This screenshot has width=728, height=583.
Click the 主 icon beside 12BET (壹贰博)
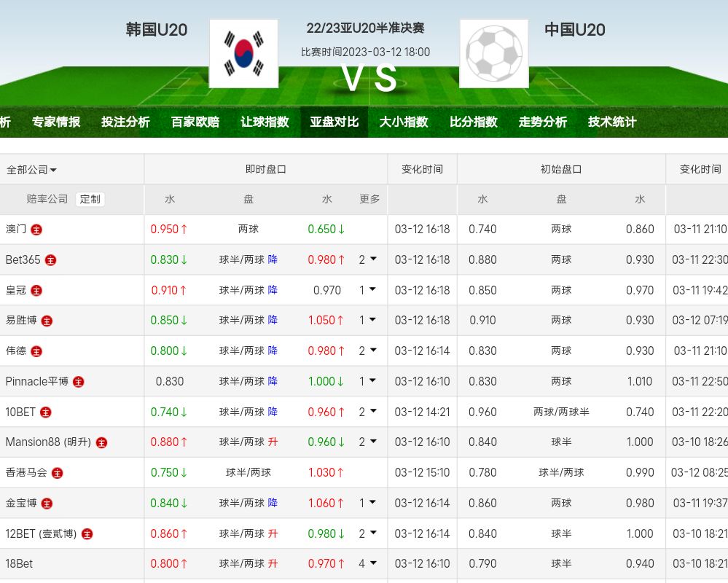point(87,534)
